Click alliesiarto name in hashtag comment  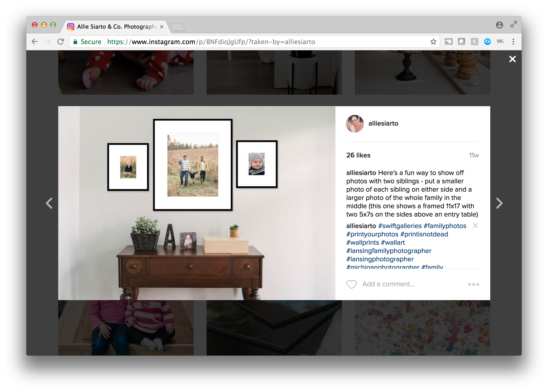point(361,226)
